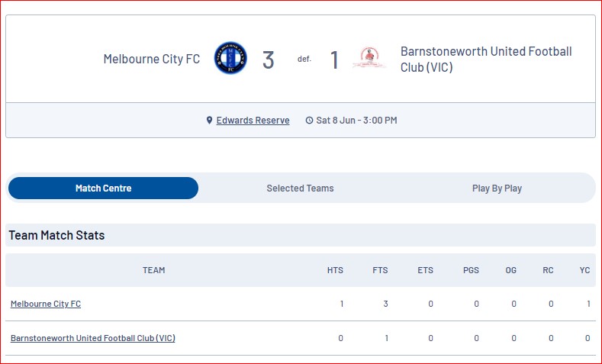Click the Team Match Stats heading
The height and width of the screenshot is (364, 602).
click(56, 235)
